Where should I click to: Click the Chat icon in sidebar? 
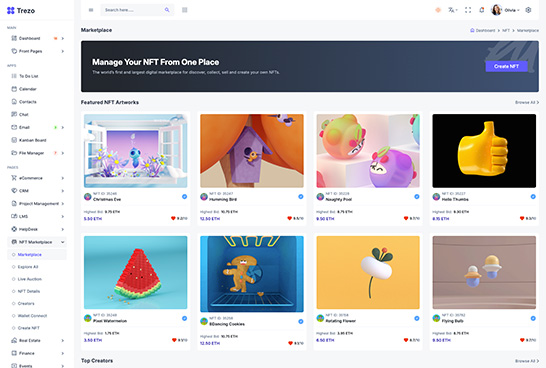click(x=14, y=114)
